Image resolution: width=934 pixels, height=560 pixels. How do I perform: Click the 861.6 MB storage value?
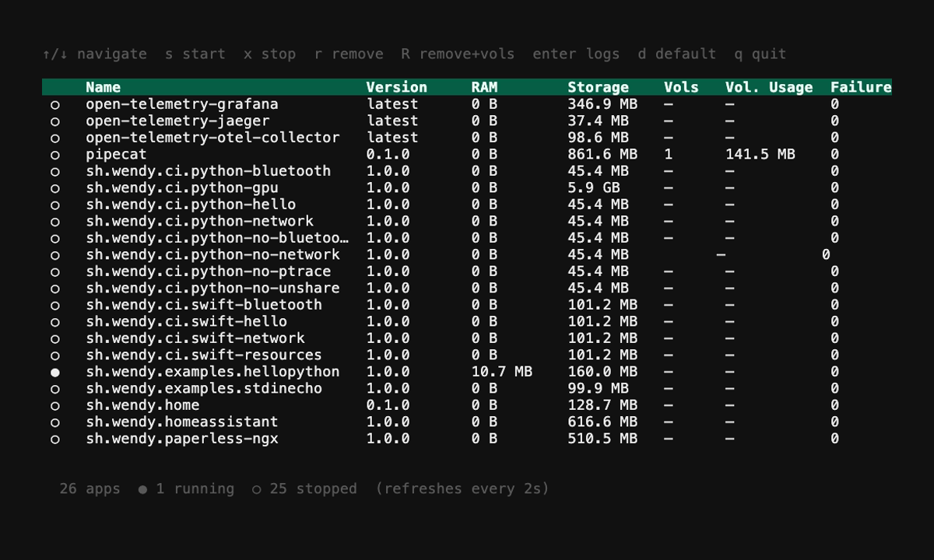(602, 154)
